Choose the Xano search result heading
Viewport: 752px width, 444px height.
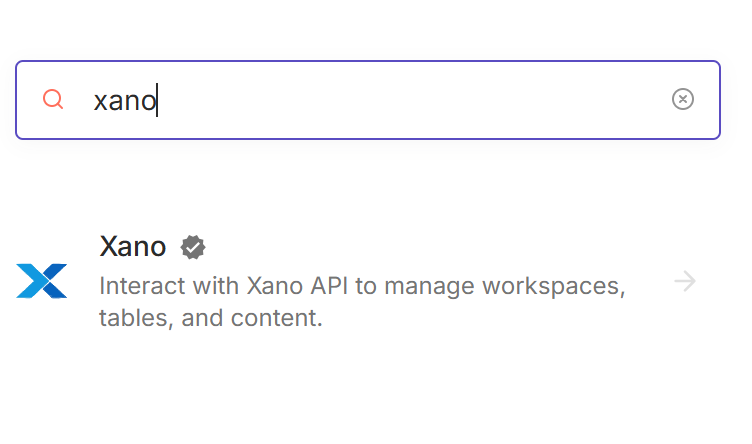pyautogui.click(x=133, y=246)
